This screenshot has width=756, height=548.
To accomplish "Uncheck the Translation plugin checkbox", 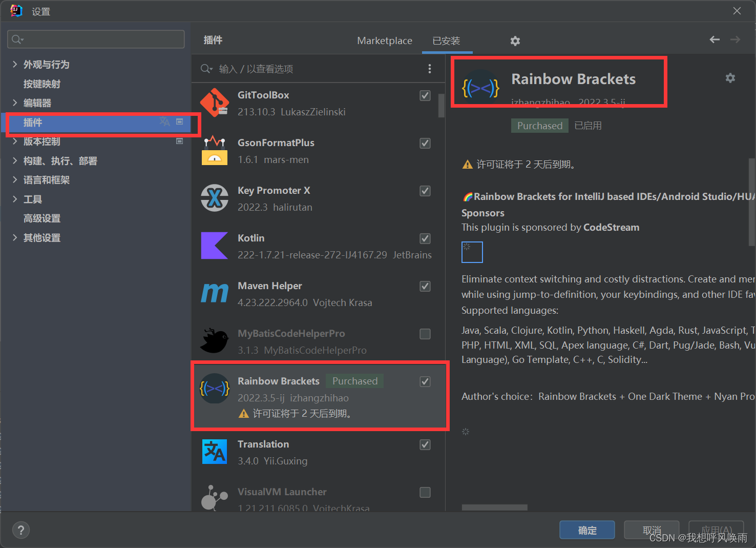I will pos(425,444).
